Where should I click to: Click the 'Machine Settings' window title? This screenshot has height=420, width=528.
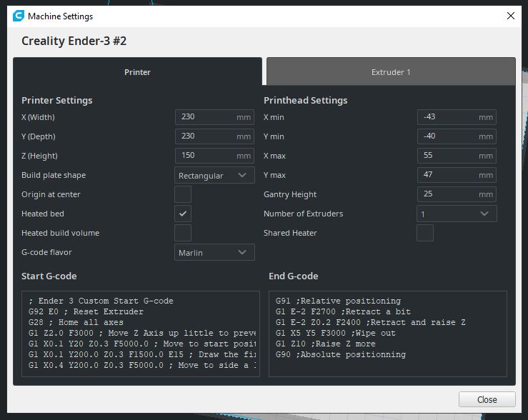point(60,16)
